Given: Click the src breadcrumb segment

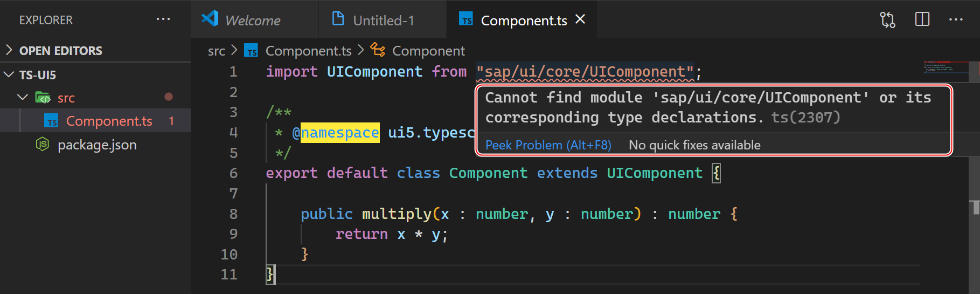Looking at the screenshot, I should coord(216,51).
